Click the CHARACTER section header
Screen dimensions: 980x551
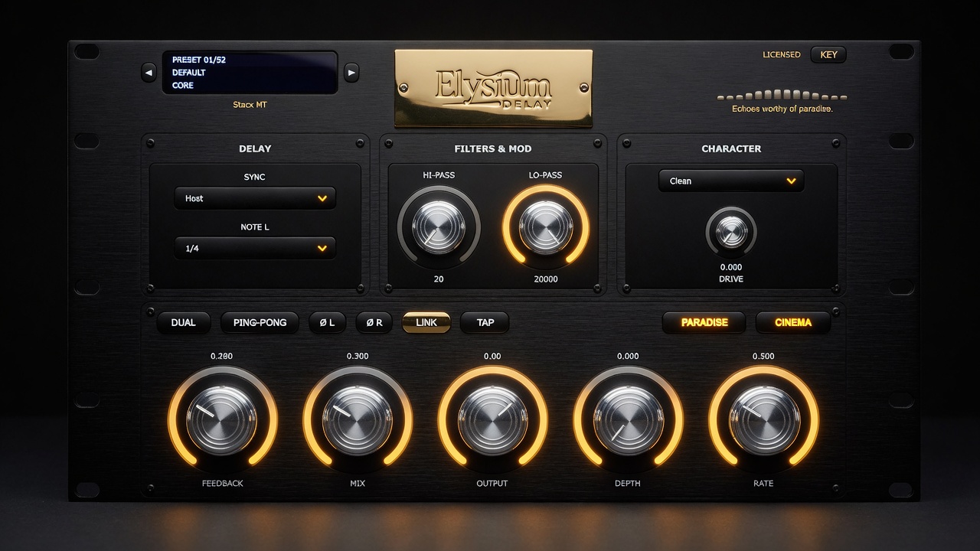[731, 148]
